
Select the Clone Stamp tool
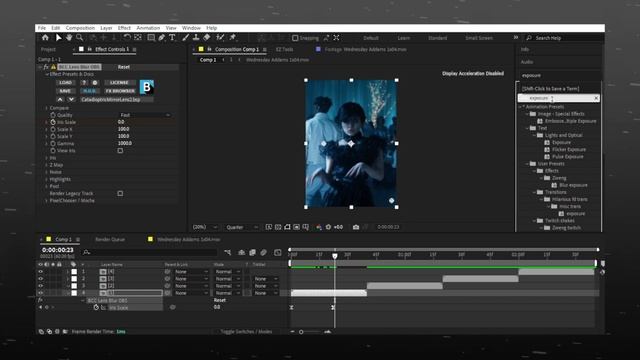click(196, 38)
